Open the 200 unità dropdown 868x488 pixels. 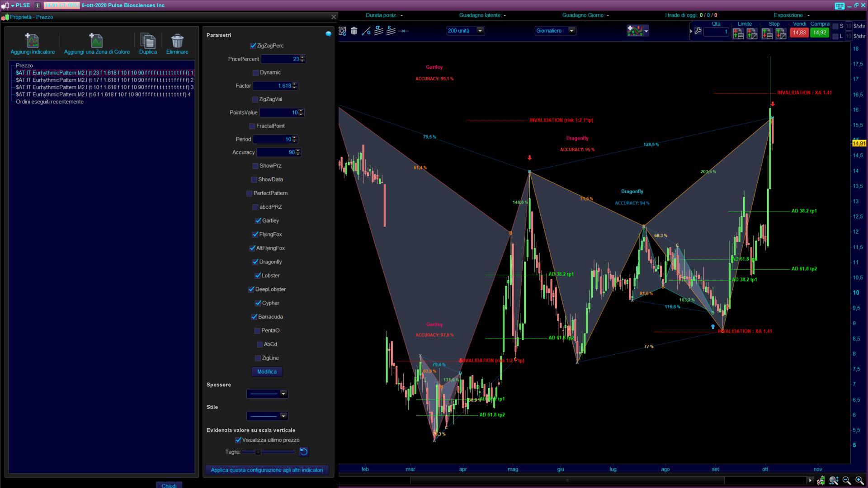click(x=480, y=31)
